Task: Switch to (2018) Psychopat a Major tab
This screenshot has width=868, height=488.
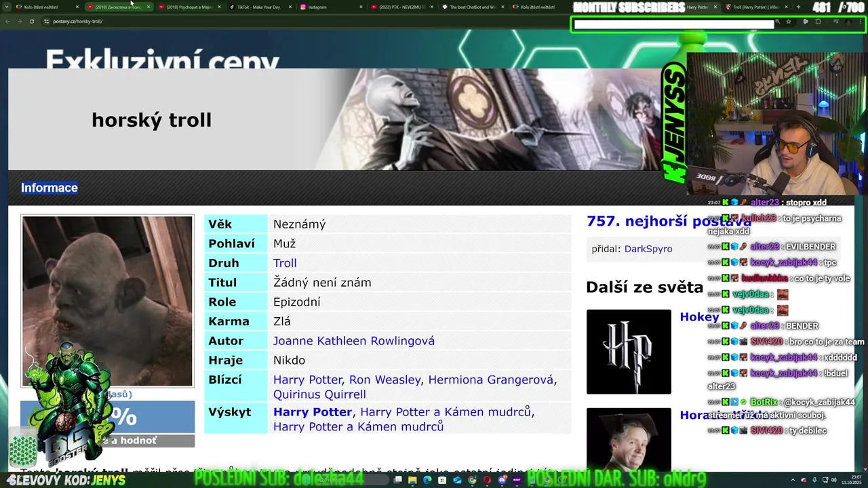Action: [190, 7]
